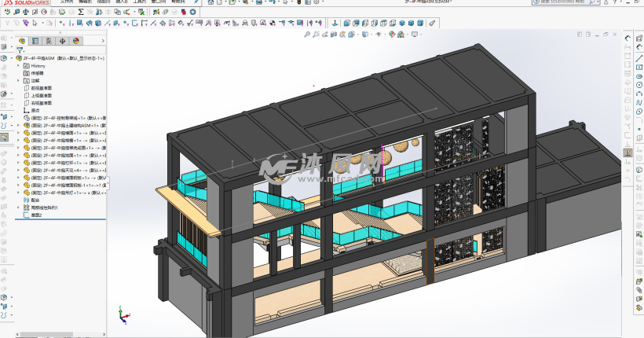Click the Section View icon
This screenshot has width=644, height=338.
[x=334, y=35]
